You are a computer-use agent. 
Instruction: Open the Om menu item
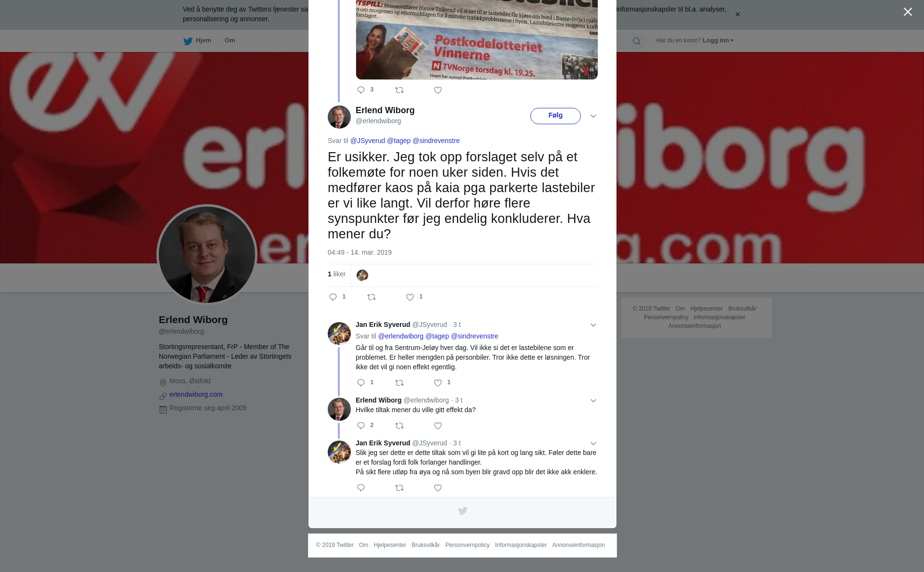click(x=230, y=40)
